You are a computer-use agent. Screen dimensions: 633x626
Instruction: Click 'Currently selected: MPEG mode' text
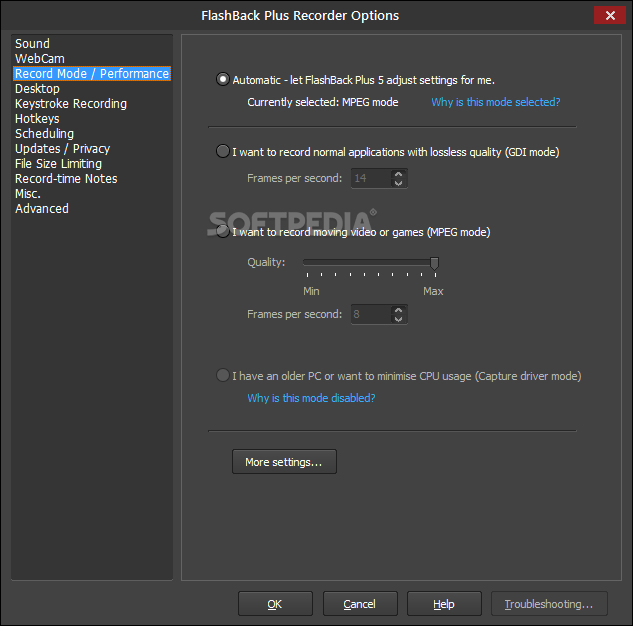click(x=323, y=102)
